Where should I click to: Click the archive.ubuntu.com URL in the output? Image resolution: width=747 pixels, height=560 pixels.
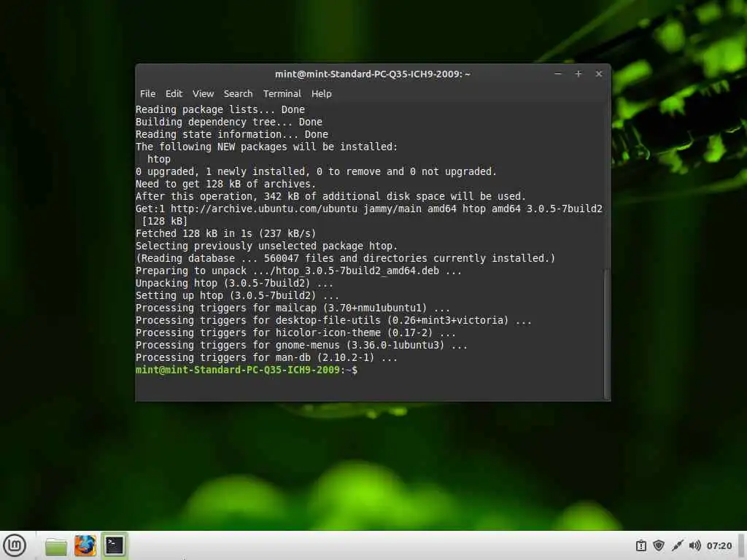[264, 209]
